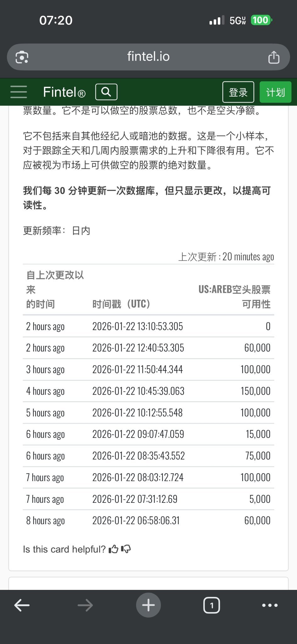Open the Fintel hamburger menu
The height and width of the screenshot is (644, 297).
click(x=19, y=92)
